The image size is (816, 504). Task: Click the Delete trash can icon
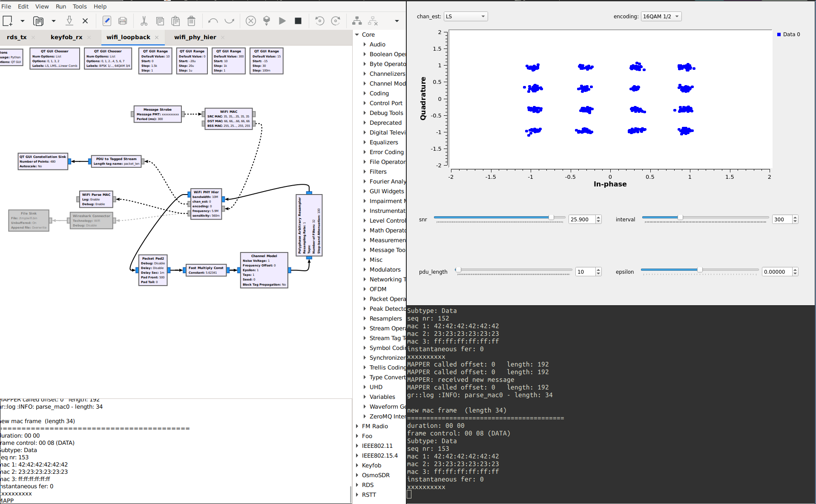pyautogui.click(x=191, y=21)
